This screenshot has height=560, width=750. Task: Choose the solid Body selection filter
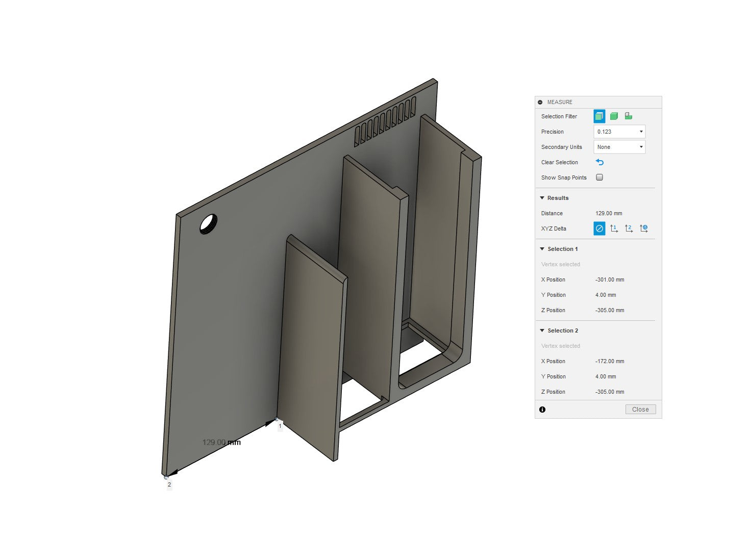(x=614, y=116)
